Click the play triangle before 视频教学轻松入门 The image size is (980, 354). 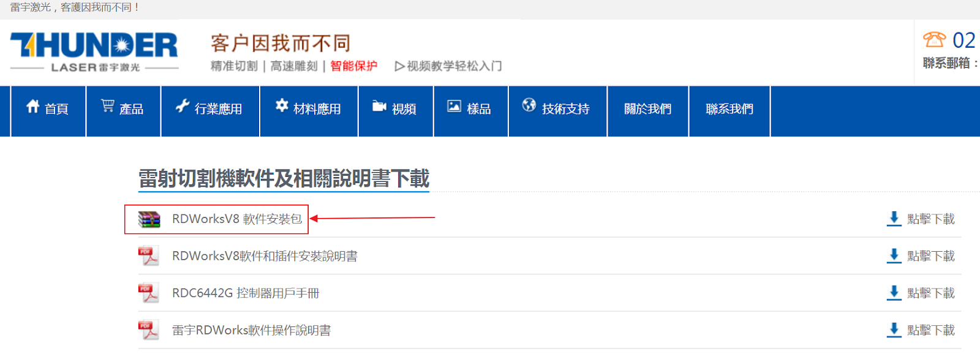[x=399, y=66]
